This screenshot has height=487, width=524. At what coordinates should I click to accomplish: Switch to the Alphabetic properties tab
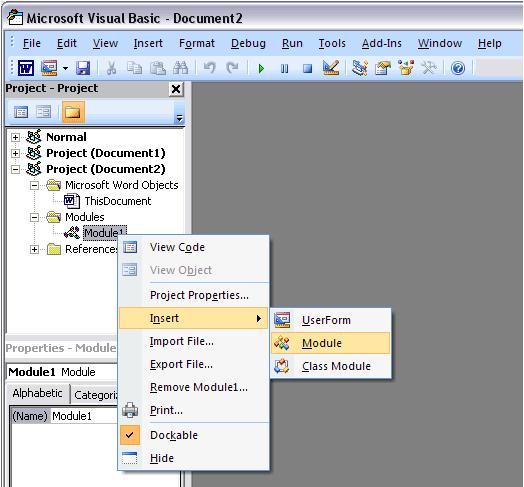(x=37, y=393)
